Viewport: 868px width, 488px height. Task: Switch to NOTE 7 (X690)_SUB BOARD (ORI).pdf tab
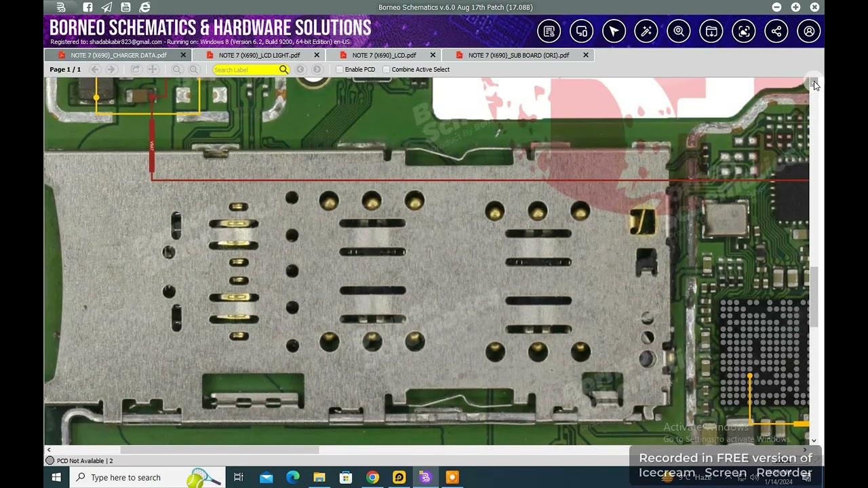(518, 55)
